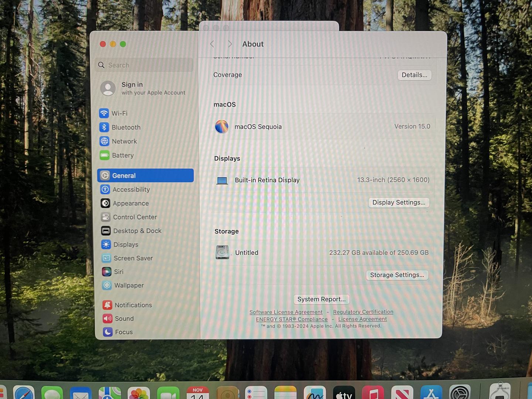Open FaceTime from the Dock
The image size is (532, 399).
click(x=168, y=393)
